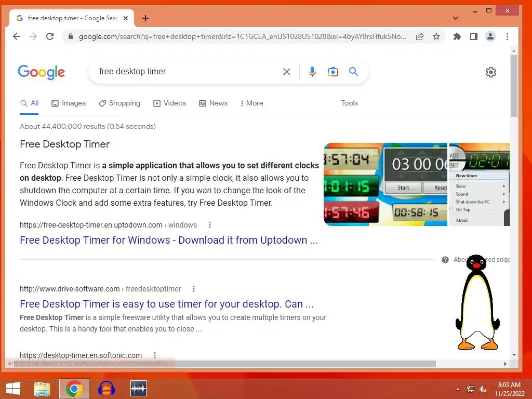This screenshot has width=532, height=399.
Task: Close the 'free desktop timer' tab
Action: tap(126, 18)
